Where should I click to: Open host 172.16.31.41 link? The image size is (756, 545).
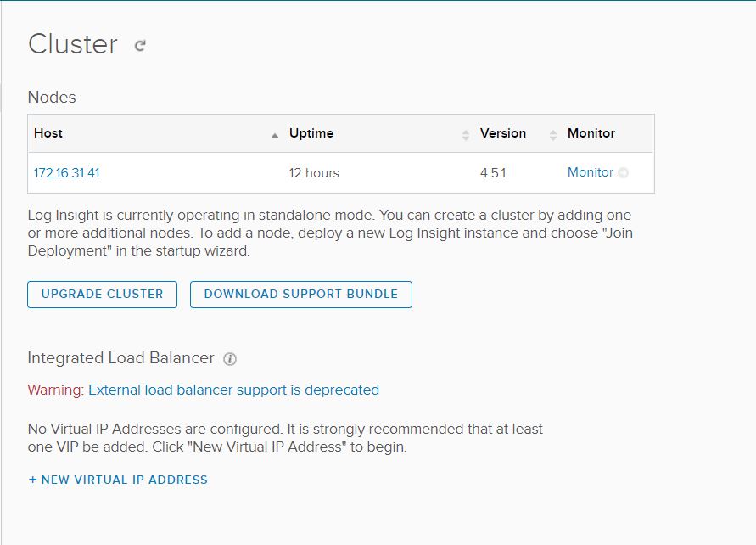66,172
